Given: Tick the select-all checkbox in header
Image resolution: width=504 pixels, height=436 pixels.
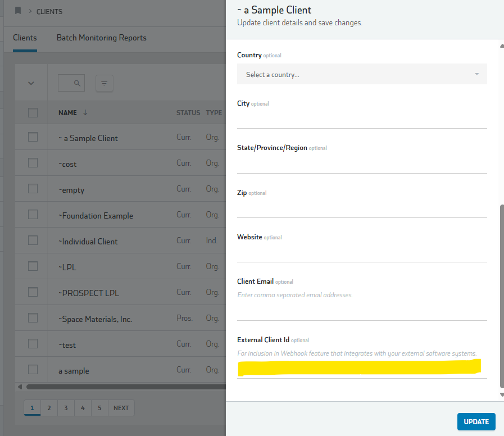Looking at the screenshot, I should click(33, 112).
